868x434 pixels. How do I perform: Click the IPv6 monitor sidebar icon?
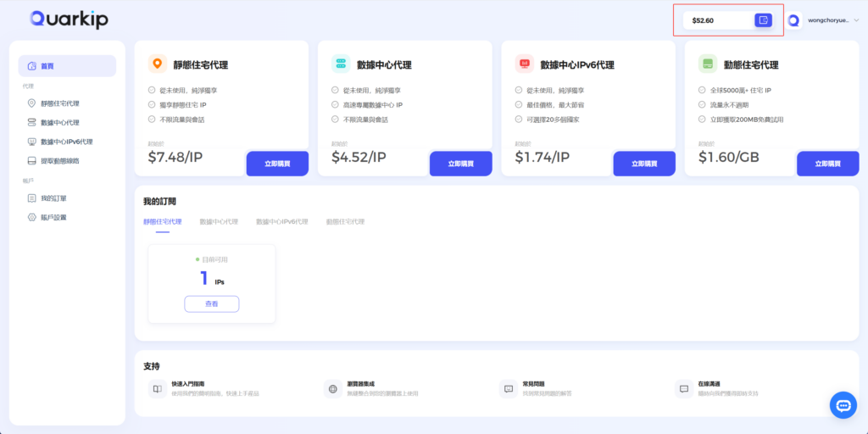pos(31,142)
